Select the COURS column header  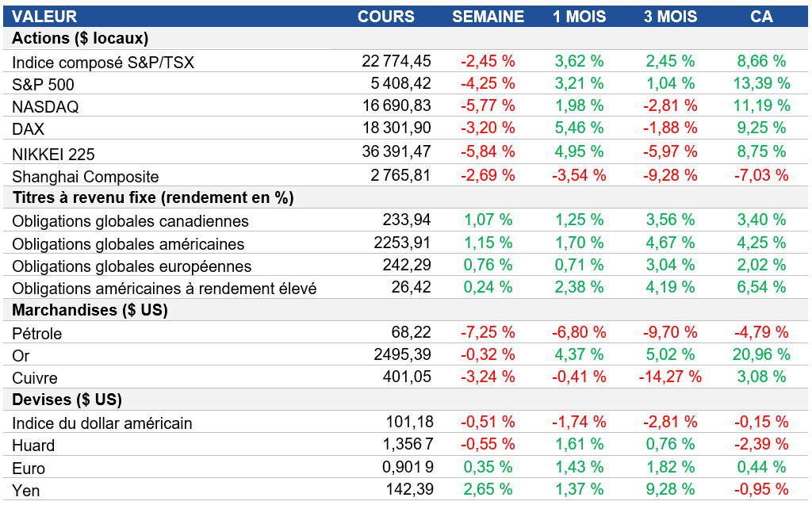click(x=385, y=17)
